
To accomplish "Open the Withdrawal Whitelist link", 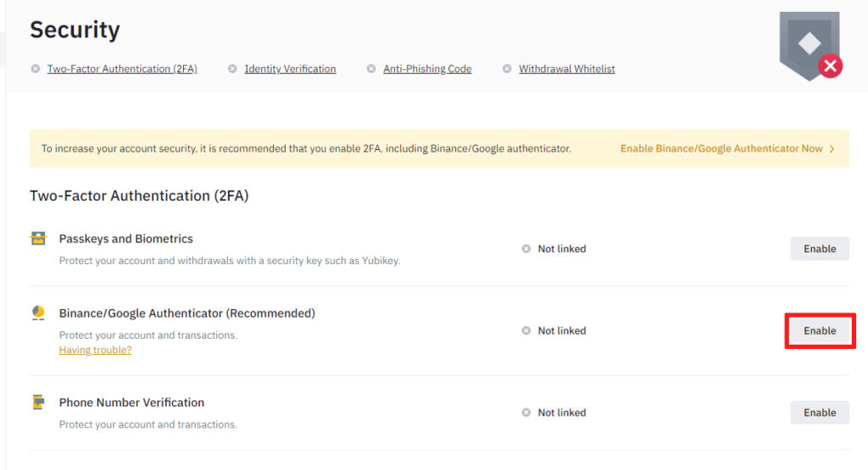I will coord(567,69).
